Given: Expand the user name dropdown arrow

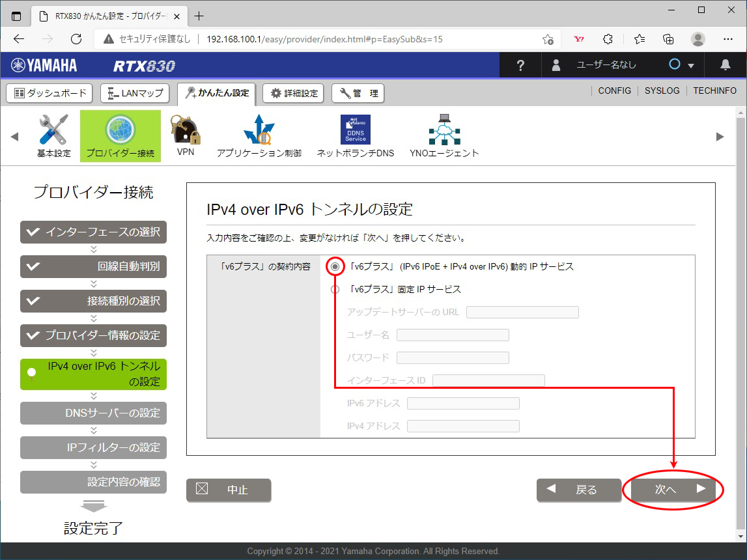Looking at the screenshot, I should click(690, 66).
